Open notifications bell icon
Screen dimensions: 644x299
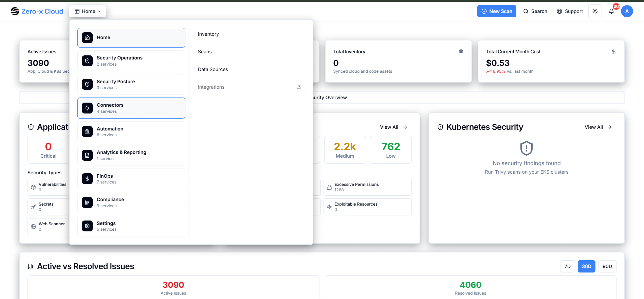[x=611, y=11]
